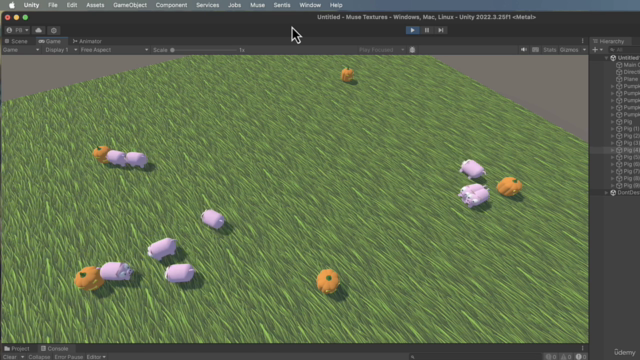Toggle Error Pause in the Console

point(69,357)
